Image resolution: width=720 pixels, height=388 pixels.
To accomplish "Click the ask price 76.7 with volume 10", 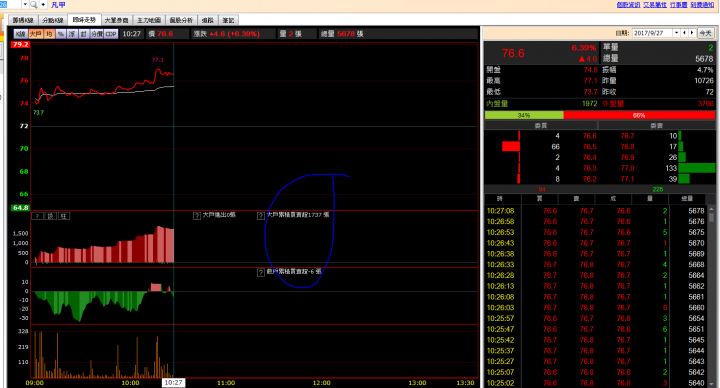I will click(x=627, y=136).
